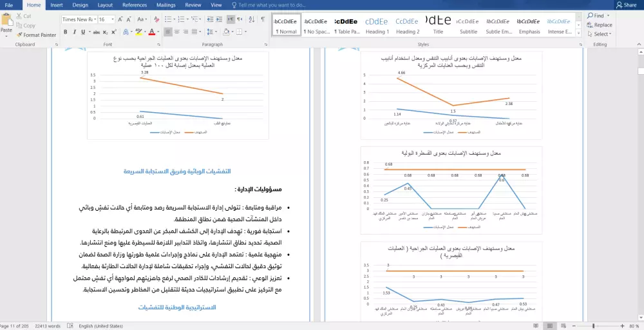The image size is (644, 330).
Task: Toggle Strikethrough formatting
Action: pyautogui.click(x=96, y=32)
